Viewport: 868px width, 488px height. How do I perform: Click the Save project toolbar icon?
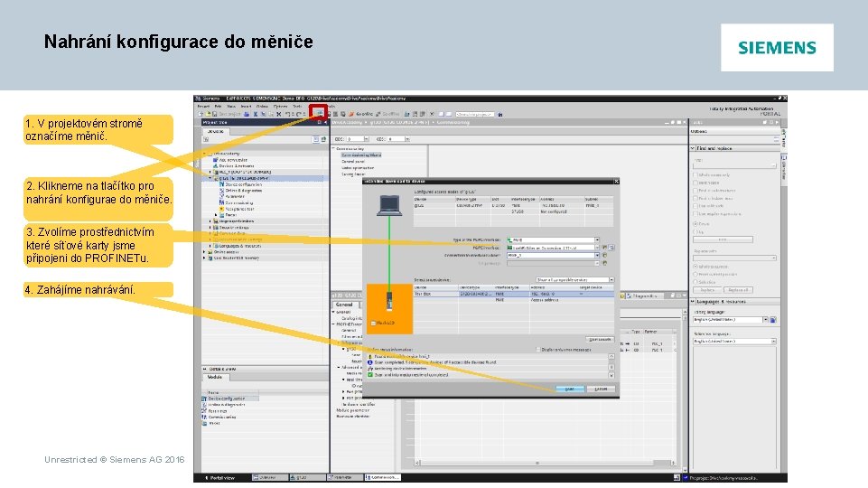pyautogui.click(x=215, y=114)
